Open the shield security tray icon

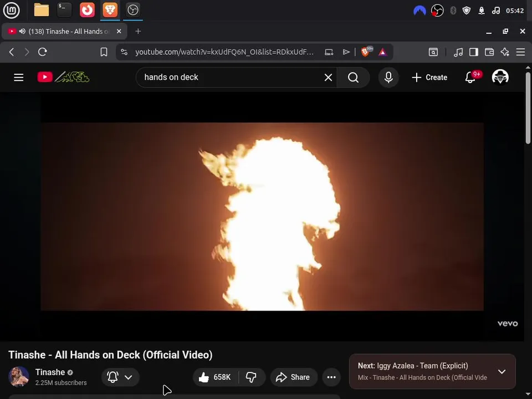coord(467,11)
